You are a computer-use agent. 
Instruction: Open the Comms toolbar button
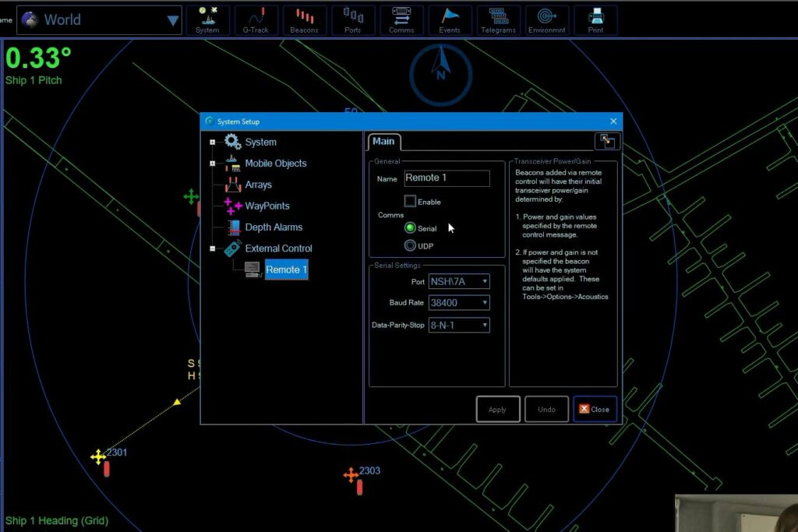401,20
